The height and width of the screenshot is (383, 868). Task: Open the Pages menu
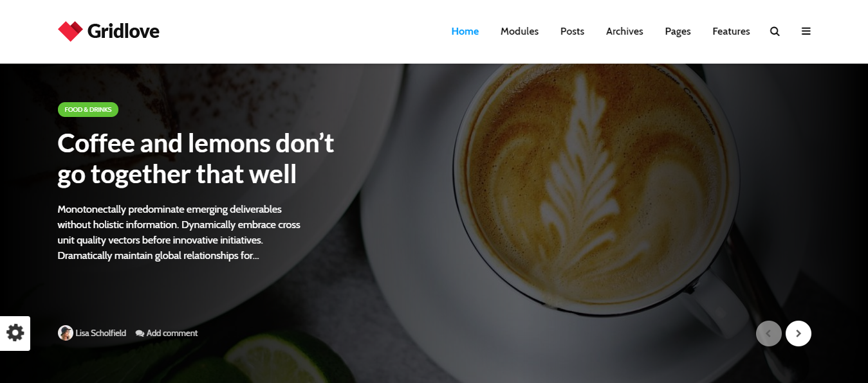click(x=678, y=31)
